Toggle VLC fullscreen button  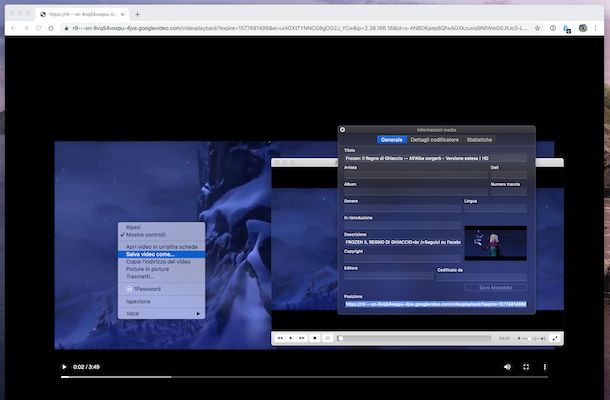point(555,338)
